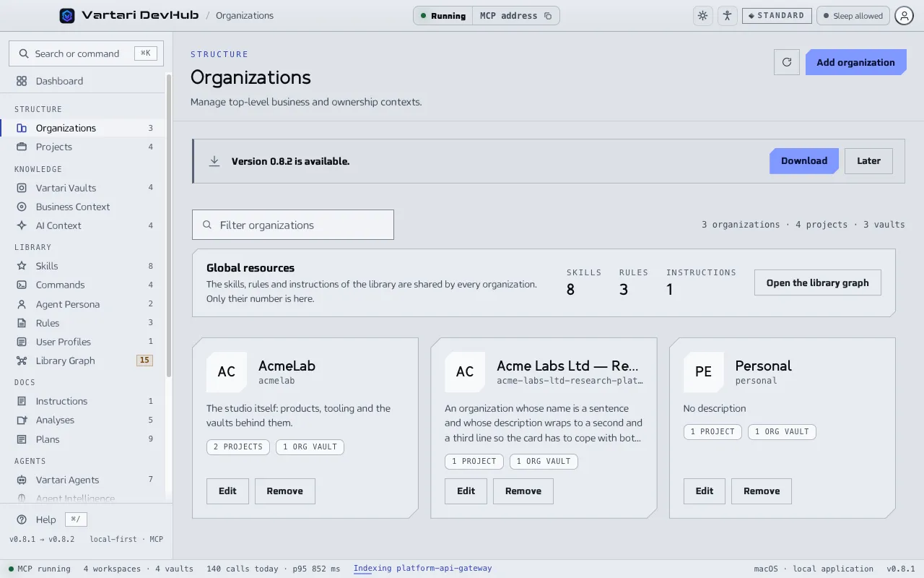Screen dimensions: 924x578
Task: Click the 1 ORG VAULT tag on Personal
Action: [x=782, y=432]
